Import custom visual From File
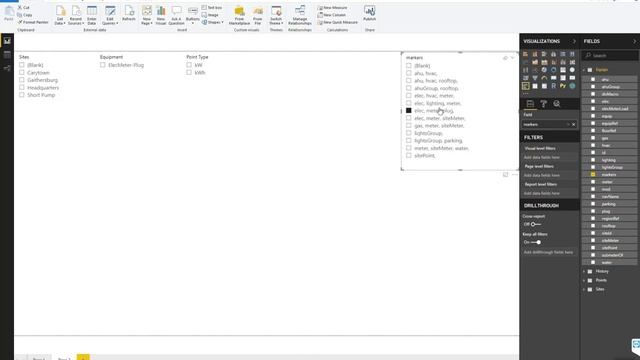The height and width of the screenshot is (360, 640). pos(258,15)
